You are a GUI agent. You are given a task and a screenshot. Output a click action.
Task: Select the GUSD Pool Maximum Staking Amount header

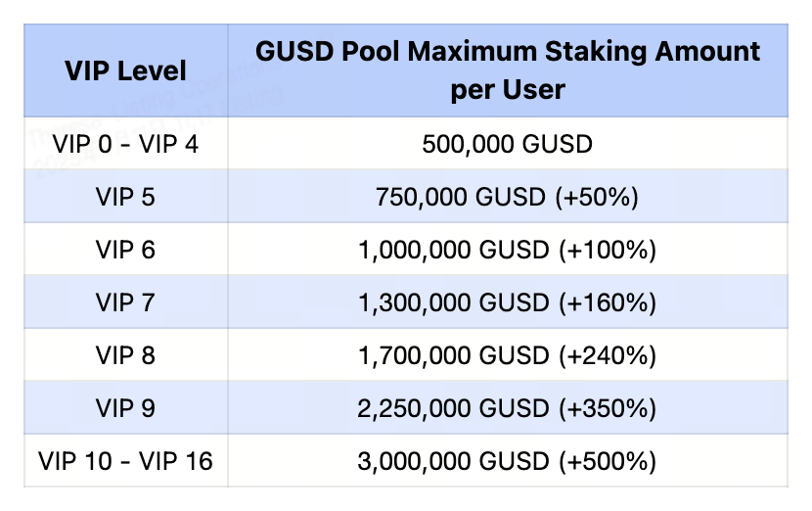coord(508,70)
